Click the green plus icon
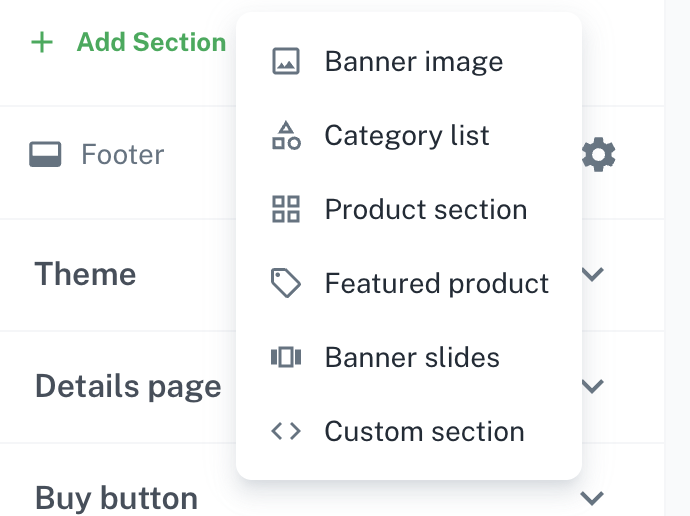 [x=42, y=43]
